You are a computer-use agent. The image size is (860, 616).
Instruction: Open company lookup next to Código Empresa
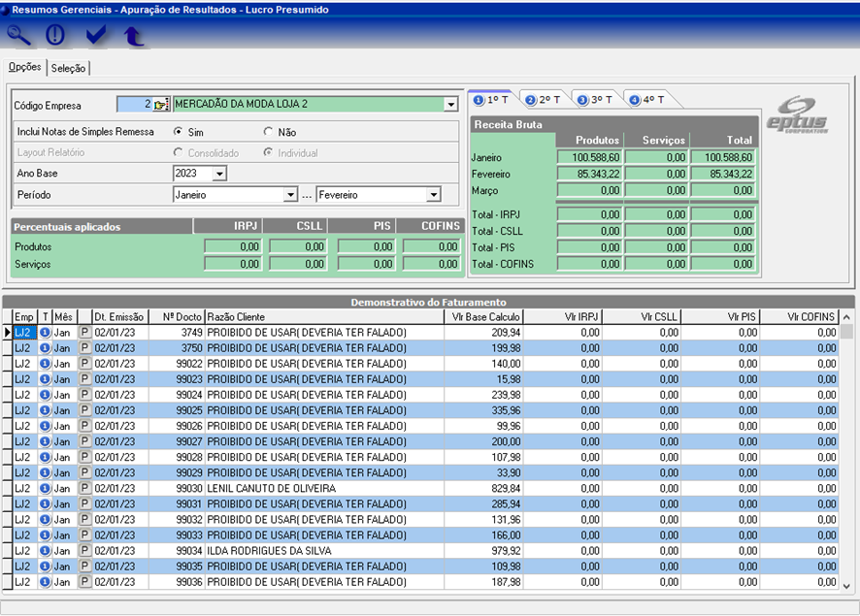161,105
